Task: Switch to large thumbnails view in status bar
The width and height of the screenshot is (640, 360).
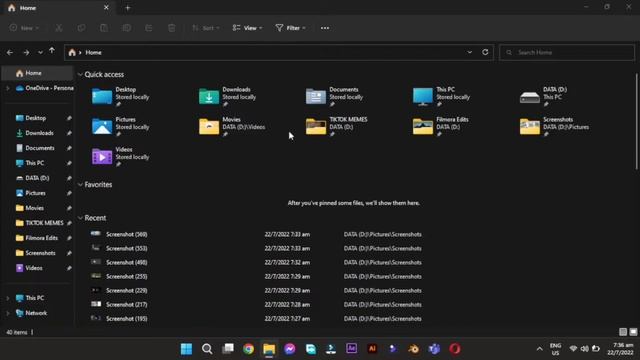Action: point(633,332)
